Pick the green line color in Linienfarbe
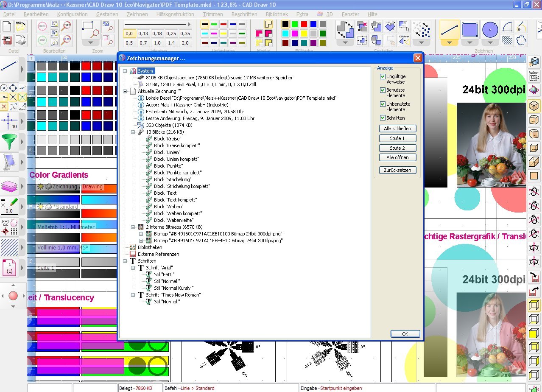 (x=214, y=24)
